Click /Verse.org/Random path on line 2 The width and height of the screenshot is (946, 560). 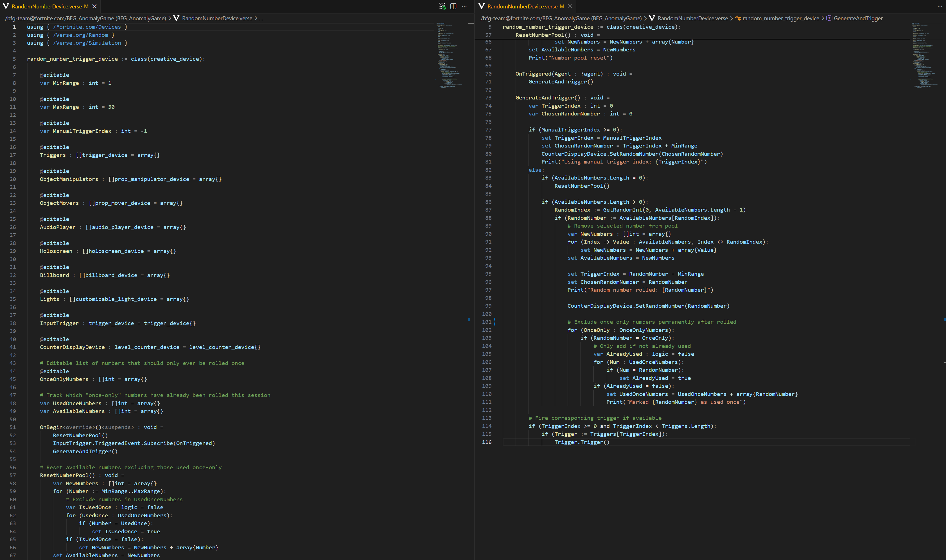pos(80,35)
